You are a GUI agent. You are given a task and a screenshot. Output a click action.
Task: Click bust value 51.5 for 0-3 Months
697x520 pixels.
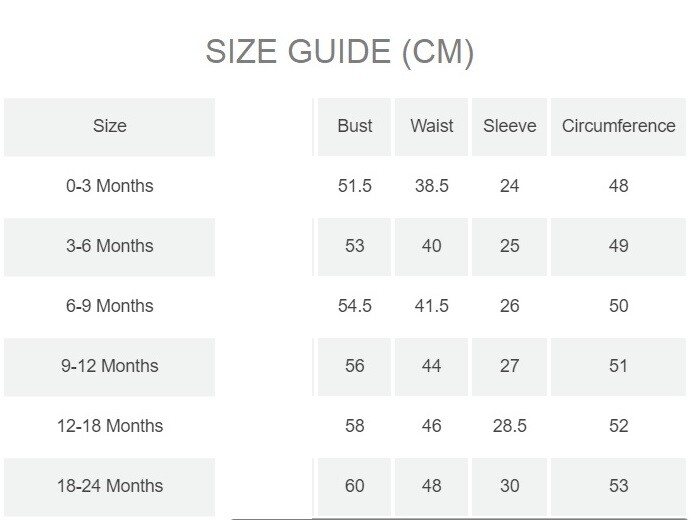pyautogui.click(x=355, y=186)
